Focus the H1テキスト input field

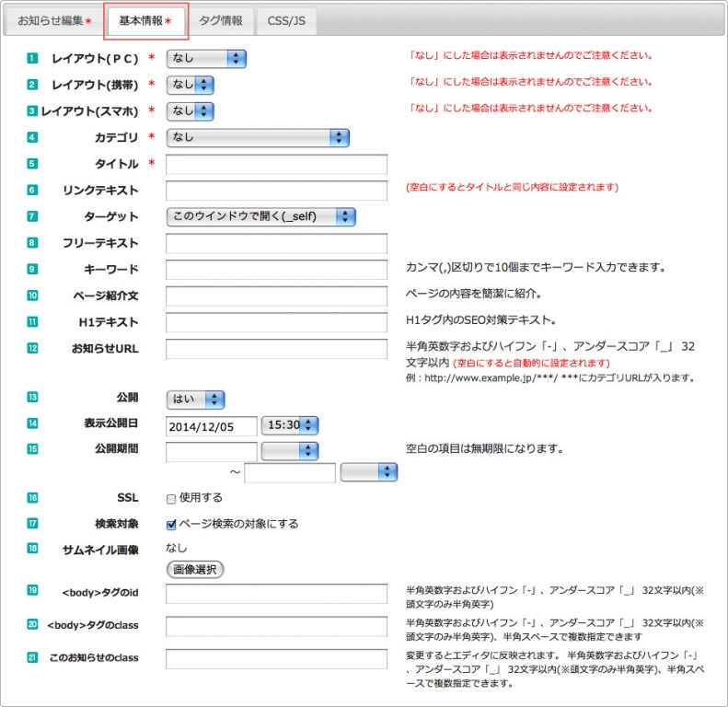[x=276, y=322]
